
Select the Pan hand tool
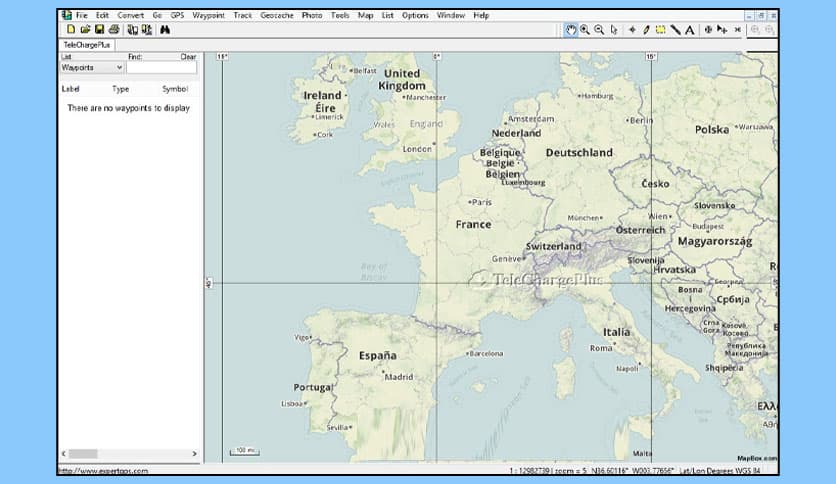(570, 30)
